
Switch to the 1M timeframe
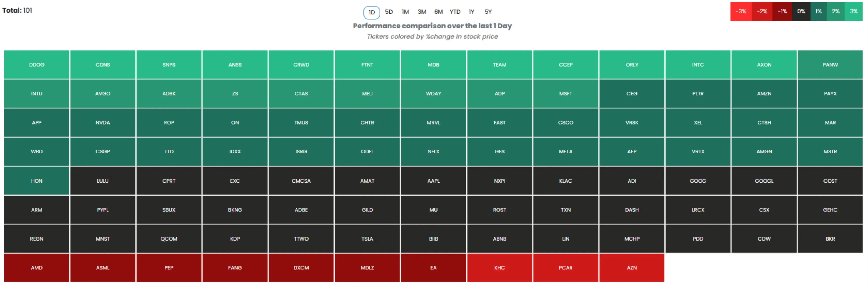coord(405,12)
